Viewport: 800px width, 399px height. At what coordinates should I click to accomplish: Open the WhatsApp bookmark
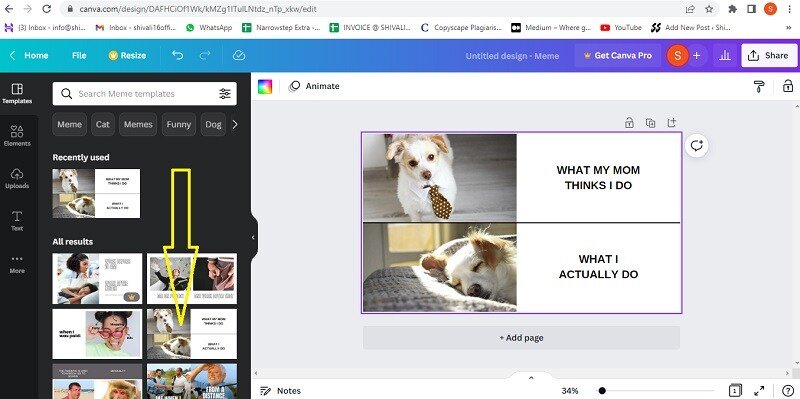click(209, 28)
